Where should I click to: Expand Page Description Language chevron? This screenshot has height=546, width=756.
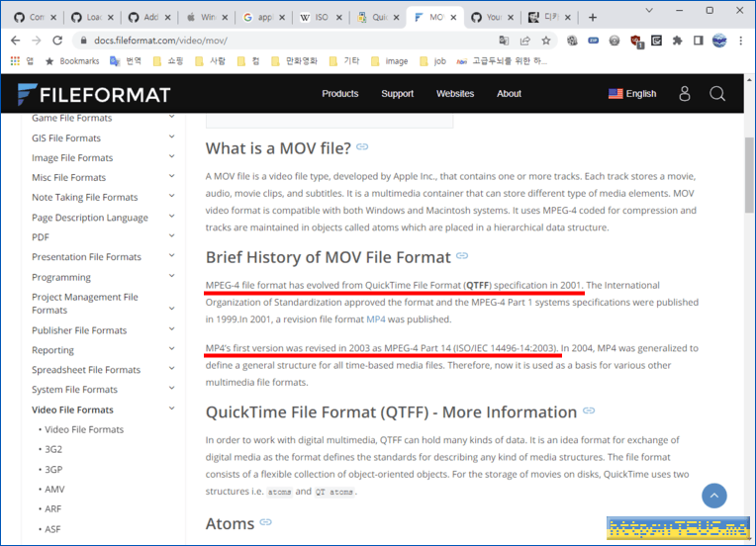[171, 216]
